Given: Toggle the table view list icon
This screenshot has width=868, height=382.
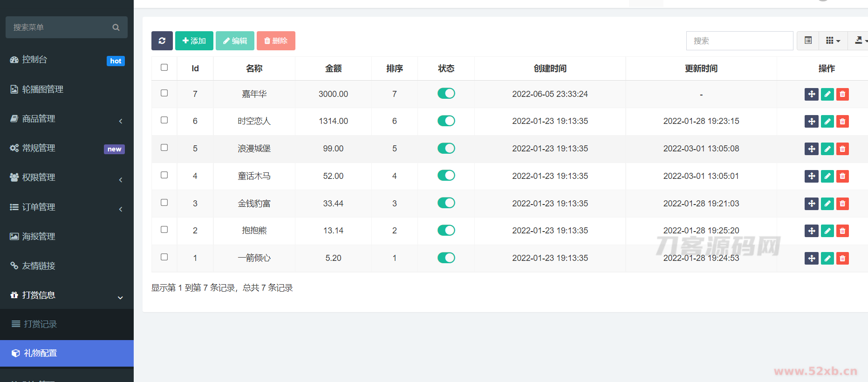Looking at the screenshot, I should click(808, 41).
